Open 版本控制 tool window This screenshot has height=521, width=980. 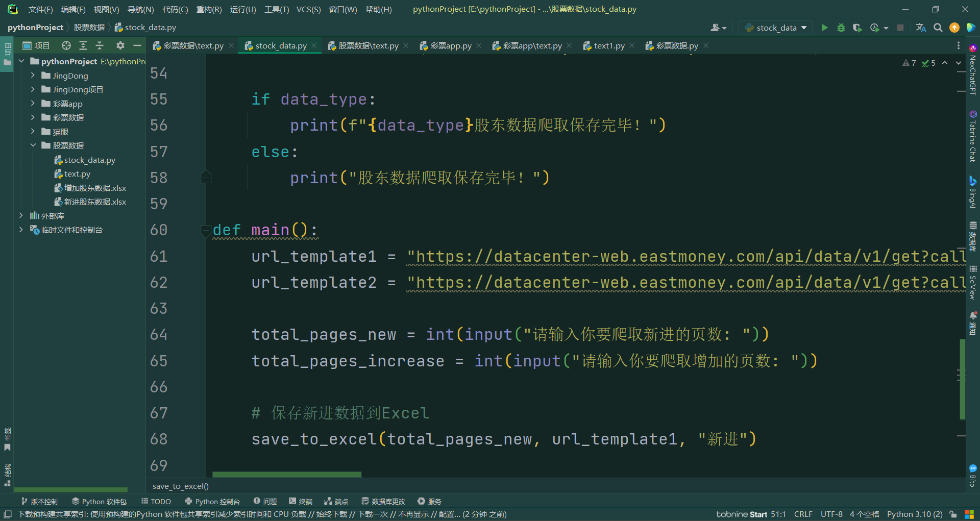point(39,502)
